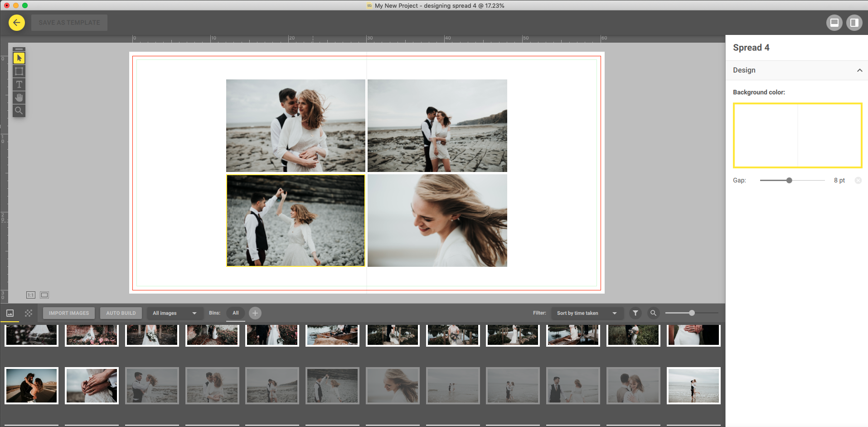Toggle the right side panel visibility

click(x=854, y=22)
